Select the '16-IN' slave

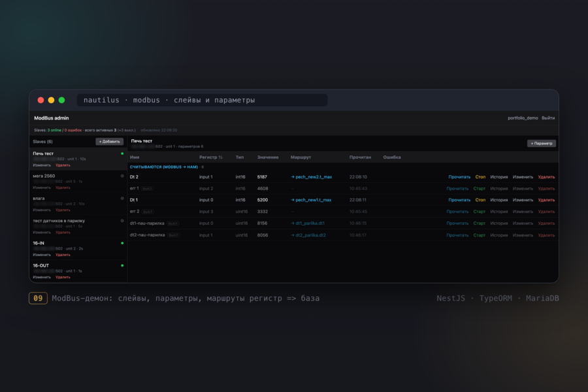click(78, 249)
